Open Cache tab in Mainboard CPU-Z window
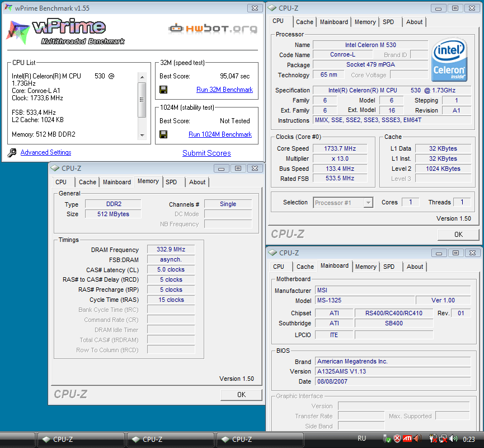Image resolution: width=484 pixels, height=448 pixels. pyautogui.click(x=305, y=267)
